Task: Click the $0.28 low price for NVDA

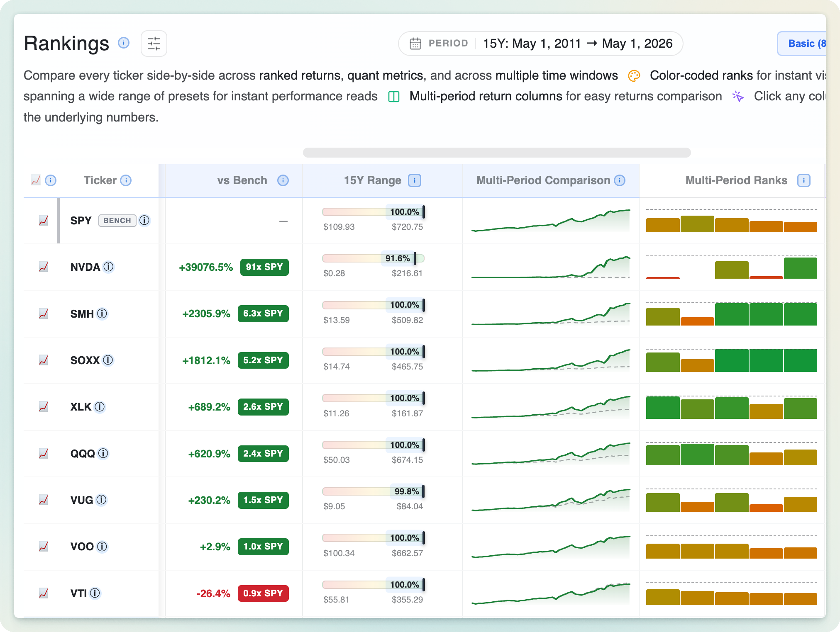Action: point(334,273)
